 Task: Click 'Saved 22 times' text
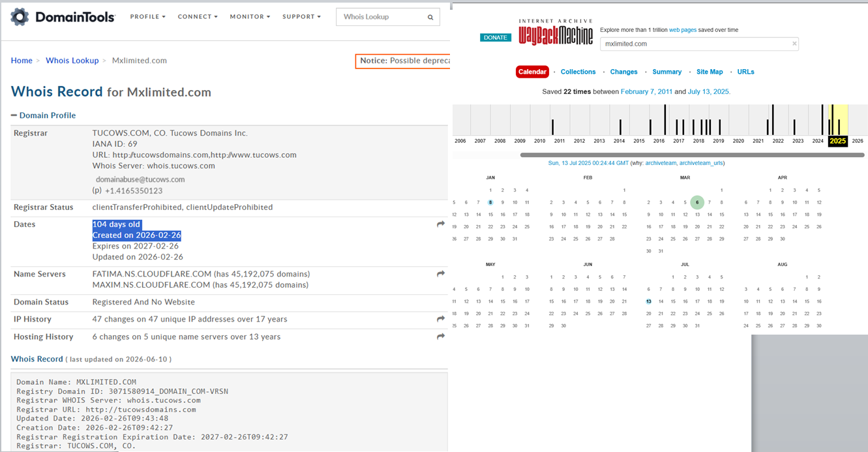(566, 92)
